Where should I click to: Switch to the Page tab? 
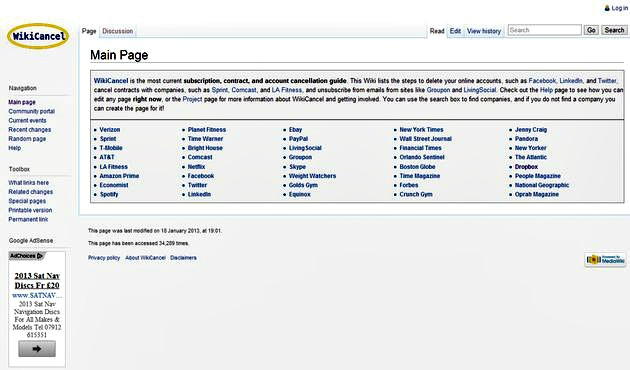click(89, 31)
